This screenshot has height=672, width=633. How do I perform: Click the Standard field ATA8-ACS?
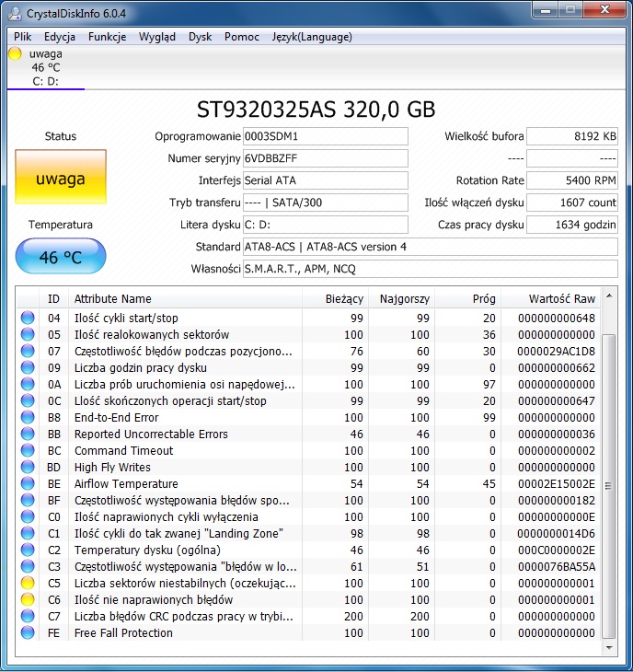[431, 247]
